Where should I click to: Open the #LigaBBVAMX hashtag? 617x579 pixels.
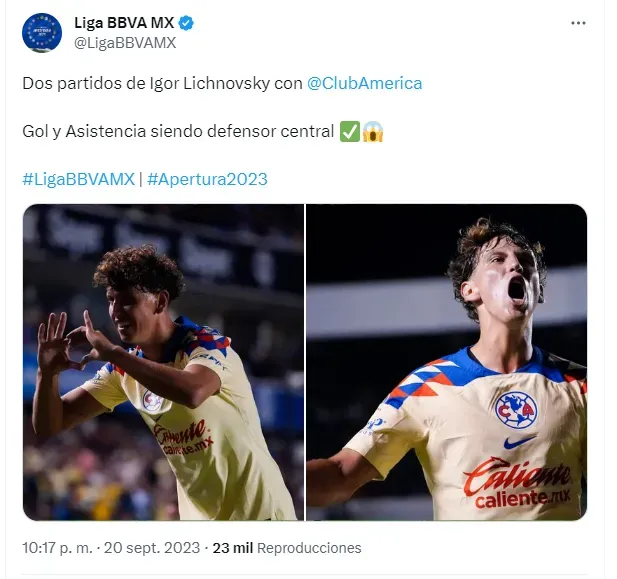click(79, 179)
